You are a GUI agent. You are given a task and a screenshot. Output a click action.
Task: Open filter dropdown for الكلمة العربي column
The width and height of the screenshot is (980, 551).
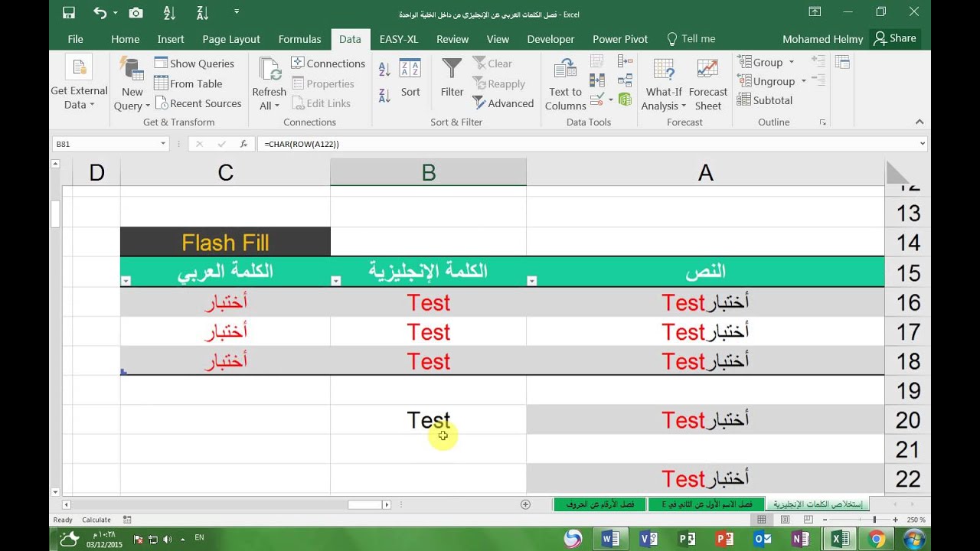coord(126,281)
